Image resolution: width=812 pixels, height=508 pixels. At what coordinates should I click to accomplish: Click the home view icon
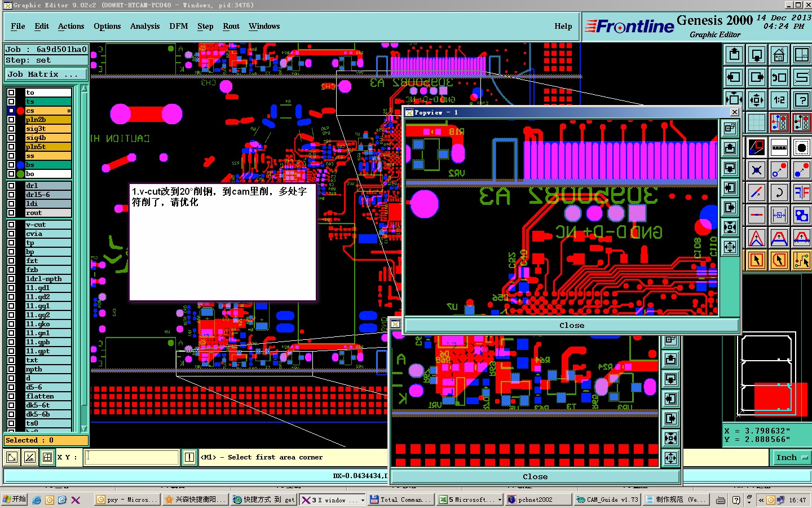click(x=779, y=55)
